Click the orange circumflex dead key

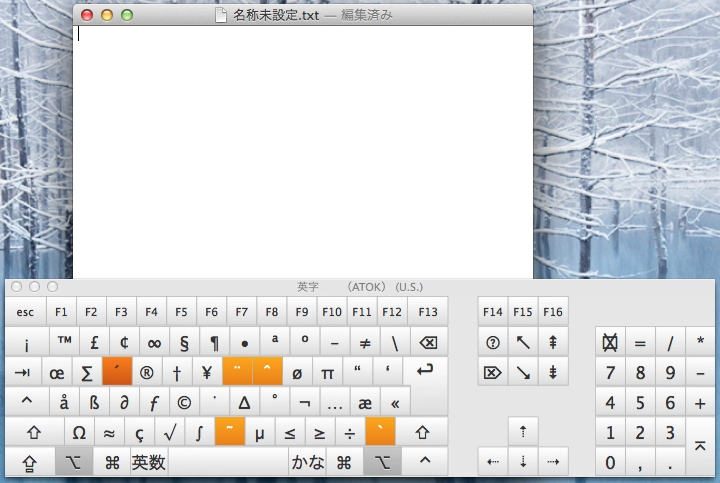pyautogui.click(x=267, y=371)
